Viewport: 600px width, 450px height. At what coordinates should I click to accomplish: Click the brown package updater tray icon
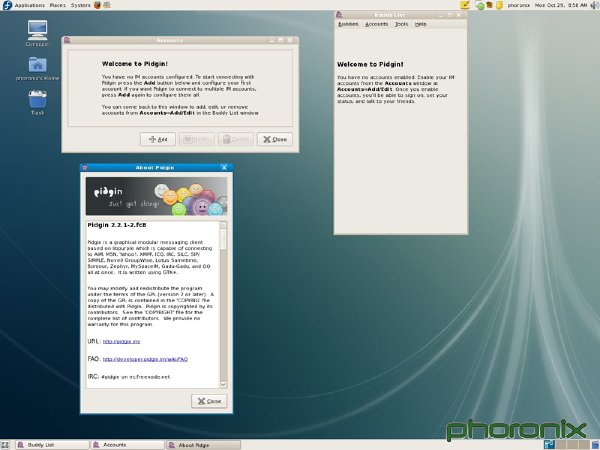(489, 5)
